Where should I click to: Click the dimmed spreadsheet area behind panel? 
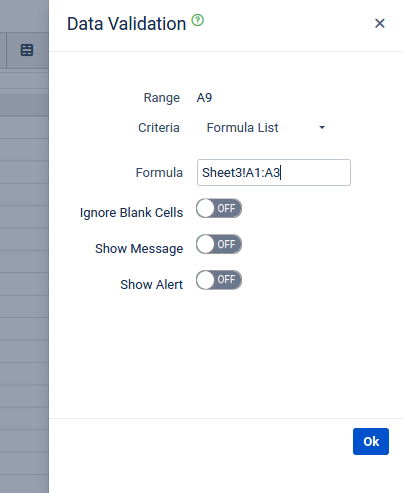[x=24, y=267]
